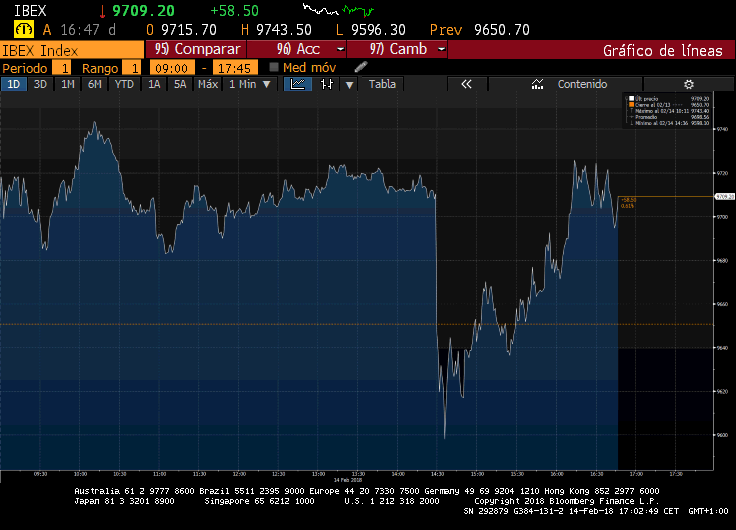736x530 pixels.
Task: Click the 14-Feb-18 17:02:49 CET timestamp
Action: point(624,511)
